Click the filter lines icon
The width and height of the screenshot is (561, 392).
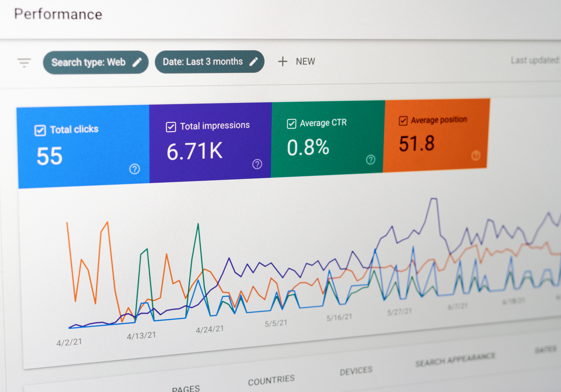pos(24,62)
